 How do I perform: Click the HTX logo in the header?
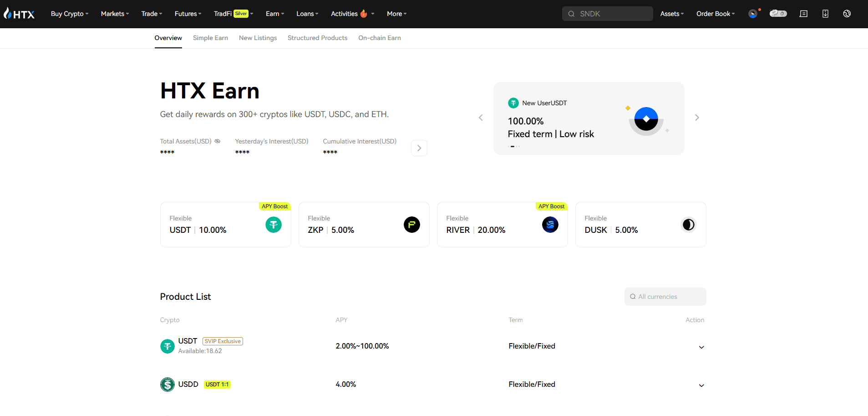pyautogui.click(x=19, y=14)
